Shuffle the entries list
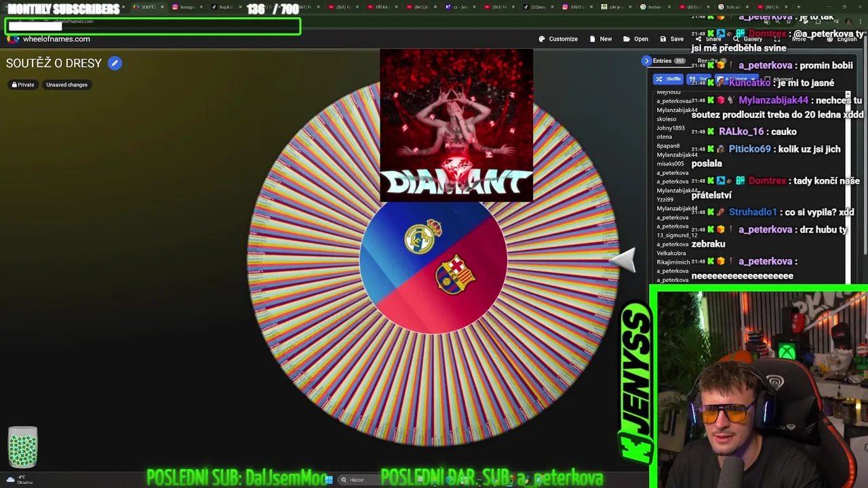The height and width of the screenshot is (488, 868). 668,79
